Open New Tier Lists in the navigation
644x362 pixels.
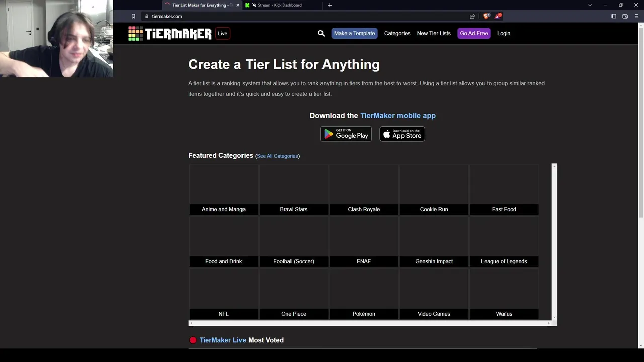[x=434, y=33]
